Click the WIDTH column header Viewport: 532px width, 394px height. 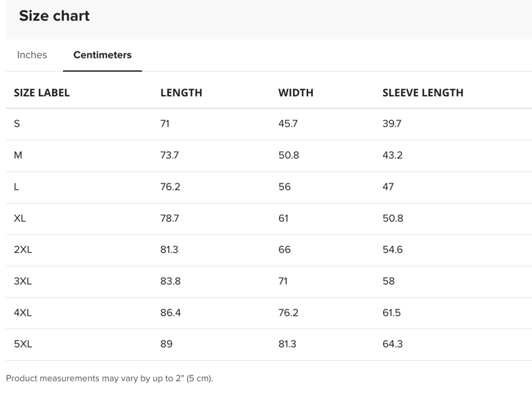click(296, 92)
